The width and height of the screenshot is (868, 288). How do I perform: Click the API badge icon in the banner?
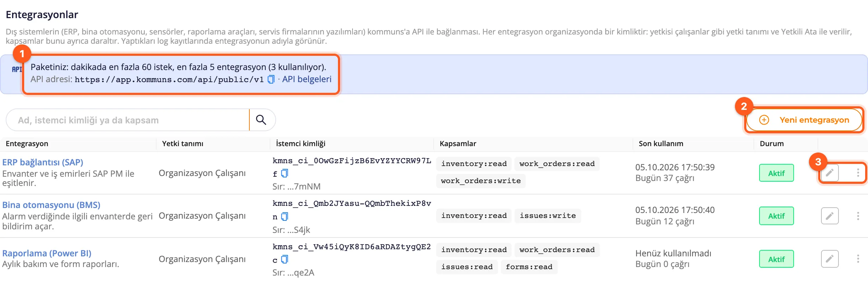(17, 69)
